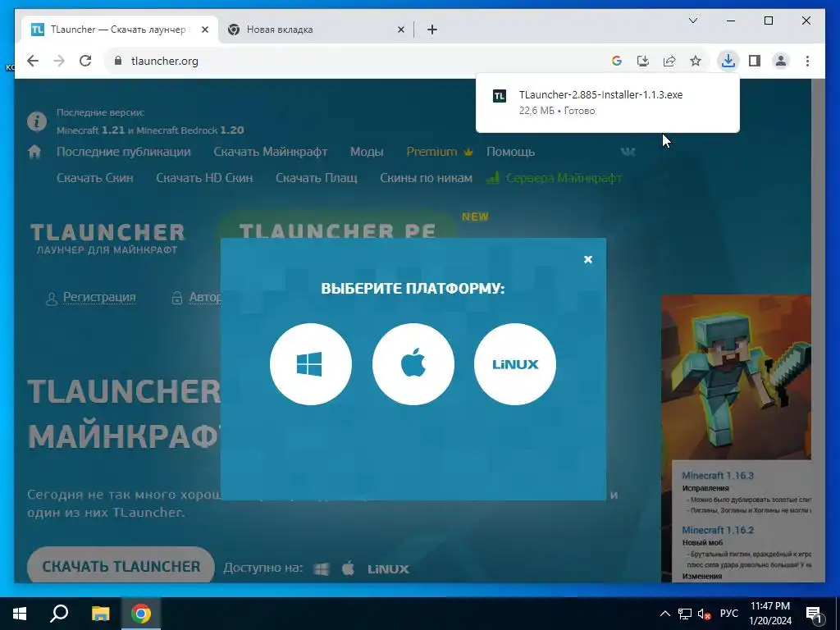The width and height of the screenshot is (840, 630).
Task: Open Скины по никам link
Action: point(426,178)
